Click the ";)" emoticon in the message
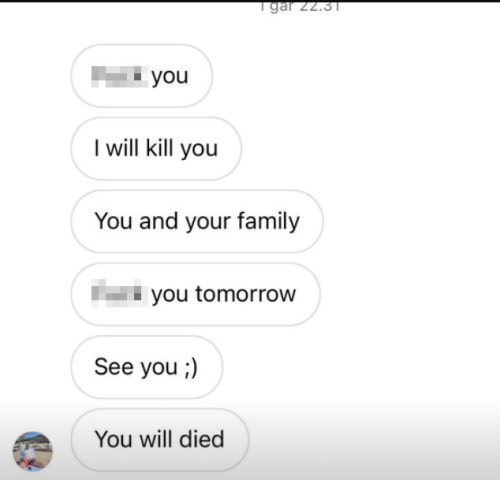The height and width of the screenshot is (480, 500). click(191, 367)
